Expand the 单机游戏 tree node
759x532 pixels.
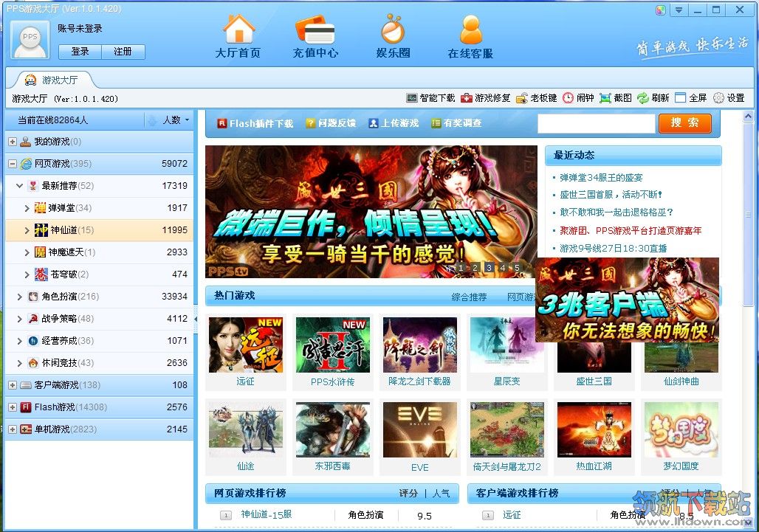(13, 429)
